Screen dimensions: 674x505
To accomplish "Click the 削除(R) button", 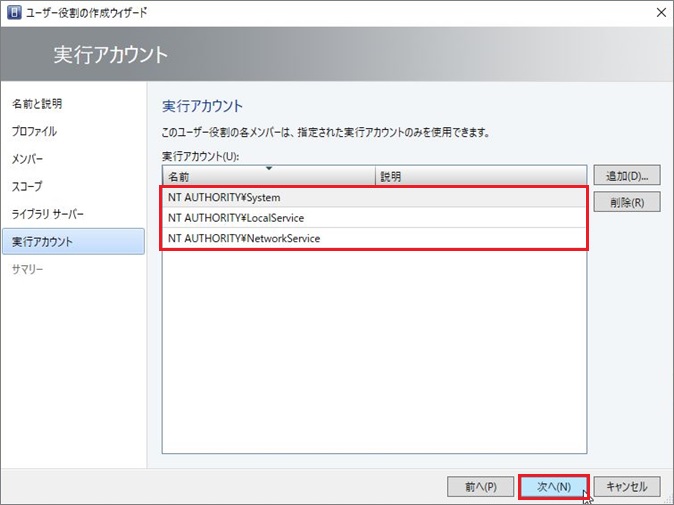I will [626, 202].
